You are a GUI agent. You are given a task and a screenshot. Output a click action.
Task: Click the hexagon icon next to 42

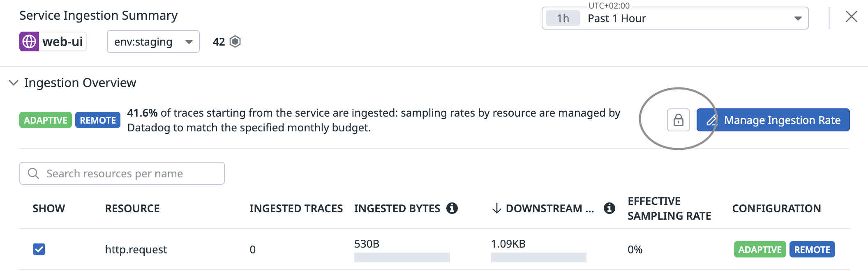coord(235,41)
